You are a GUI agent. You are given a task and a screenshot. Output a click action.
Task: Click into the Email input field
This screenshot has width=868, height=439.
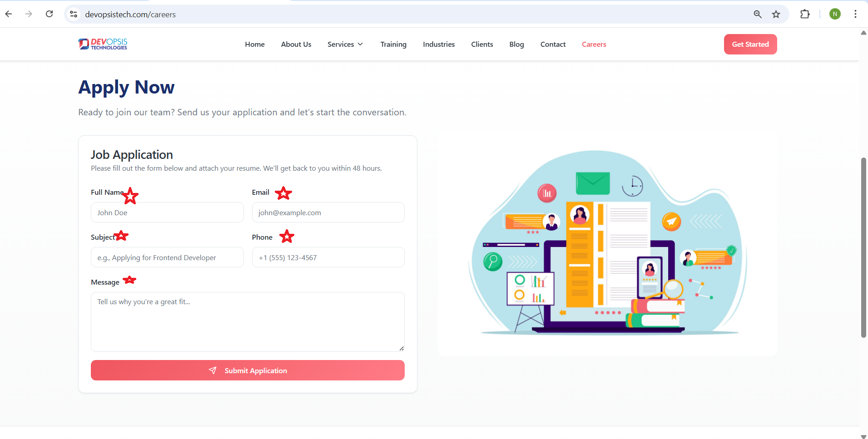(328, 212)
